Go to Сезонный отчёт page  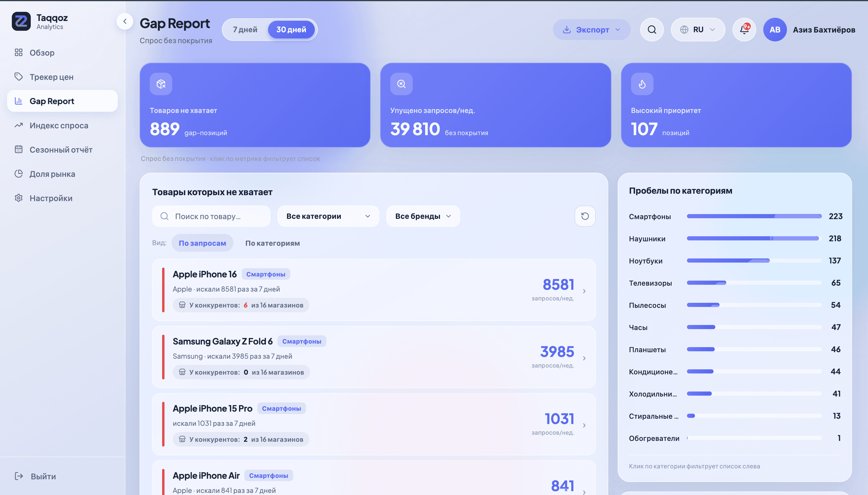click(62, 149)
